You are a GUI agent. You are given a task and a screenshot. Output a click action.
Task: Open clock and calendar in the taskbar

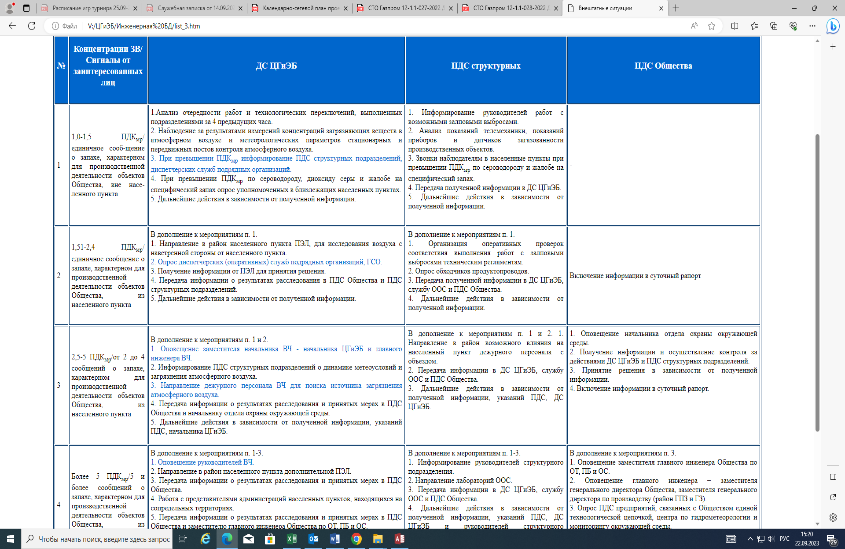[x=807, y=539]
